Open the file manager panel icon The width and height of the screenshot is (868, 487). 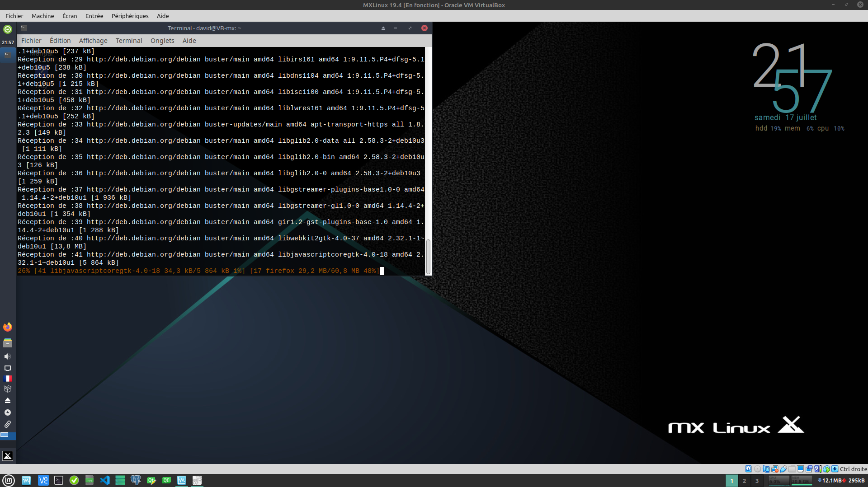pyautogui.click(x=8, y=343)
